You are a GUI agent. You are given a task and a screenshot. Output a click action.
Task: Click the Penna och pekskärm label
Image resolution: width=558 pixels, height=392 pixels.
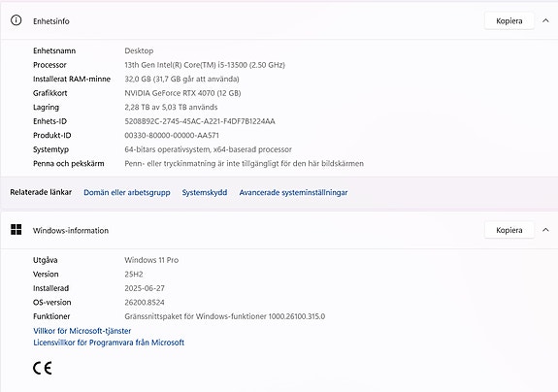point(69,164)
